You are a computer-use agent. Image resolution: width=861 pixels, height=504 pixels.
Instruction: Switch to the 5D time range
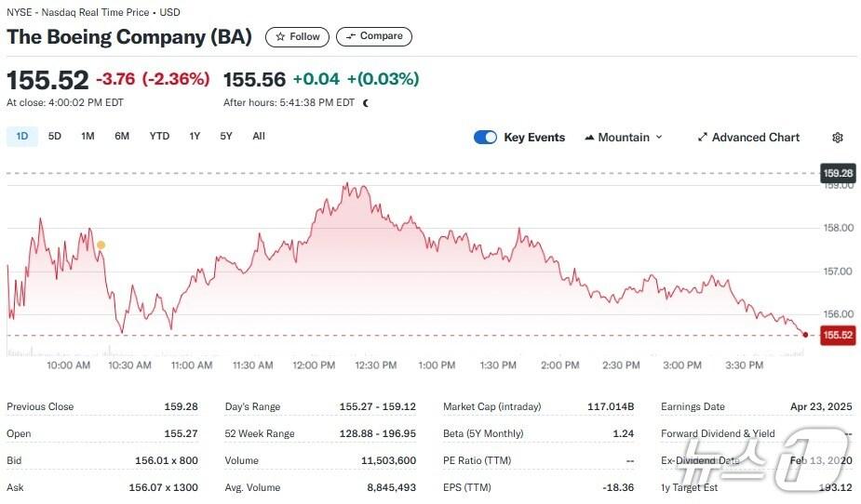coord(55,137)
